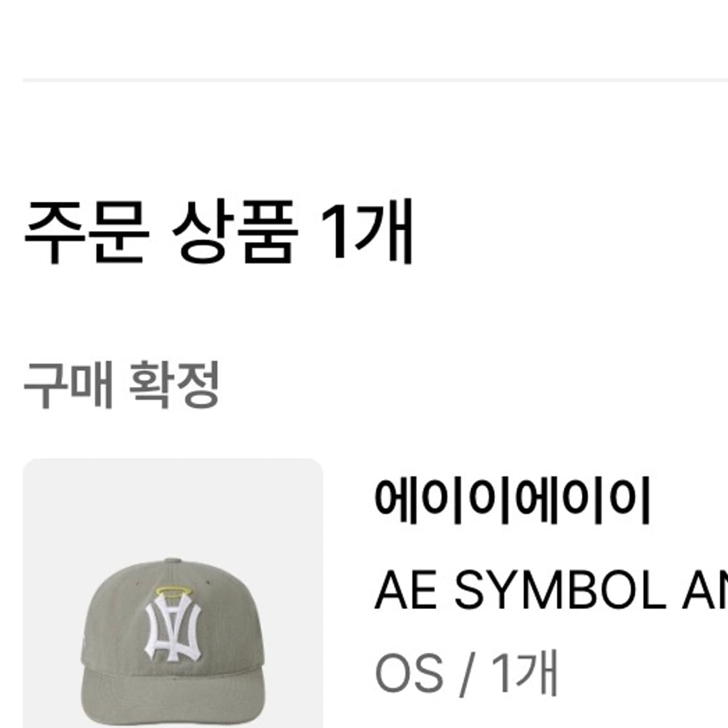
Task: Tap the 구매 확정 status label
Action: (121, 385)
